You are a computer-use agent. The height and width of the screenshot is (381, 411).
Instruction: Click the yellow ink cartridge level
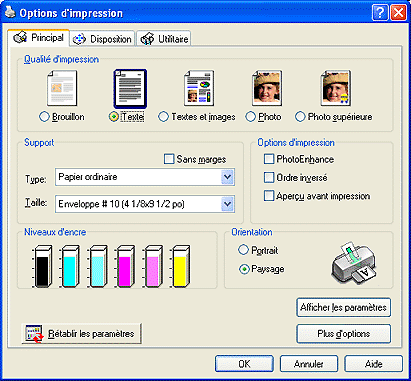(180, 266)
